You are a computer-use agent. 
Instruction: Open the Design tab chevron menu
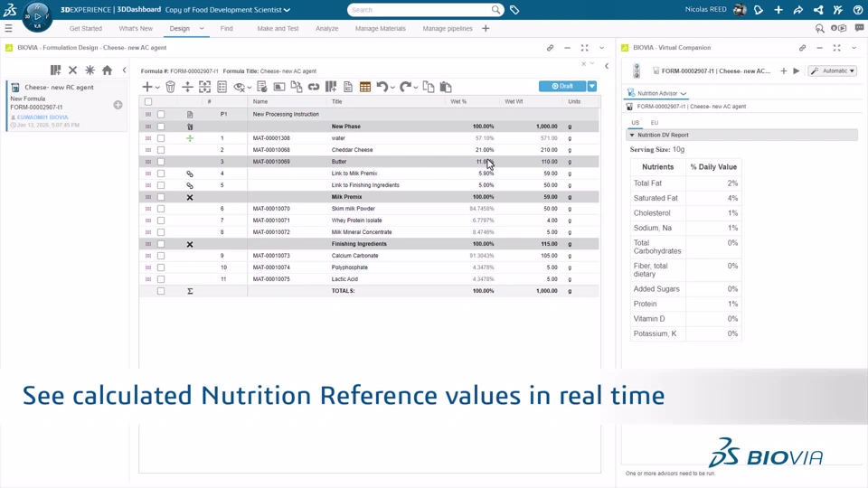pos(202,28)
